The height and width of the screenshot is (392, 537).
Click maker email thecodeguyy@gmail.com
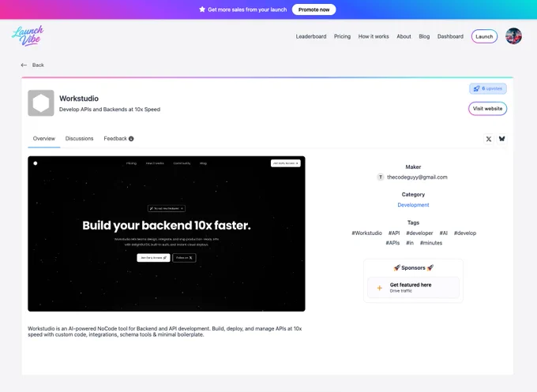click(x=417, y=177)
